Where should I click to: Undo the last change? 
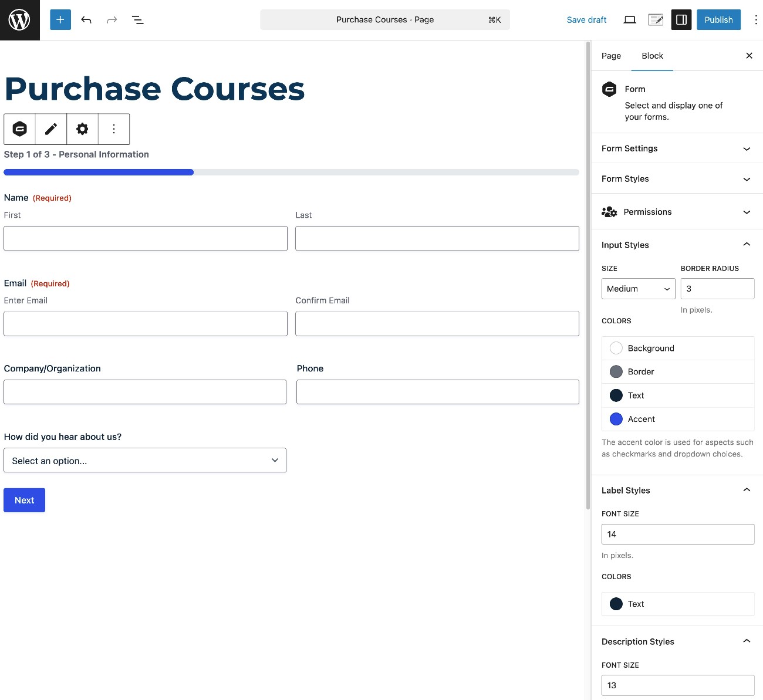pyautogui.click(x=86, y=19)
